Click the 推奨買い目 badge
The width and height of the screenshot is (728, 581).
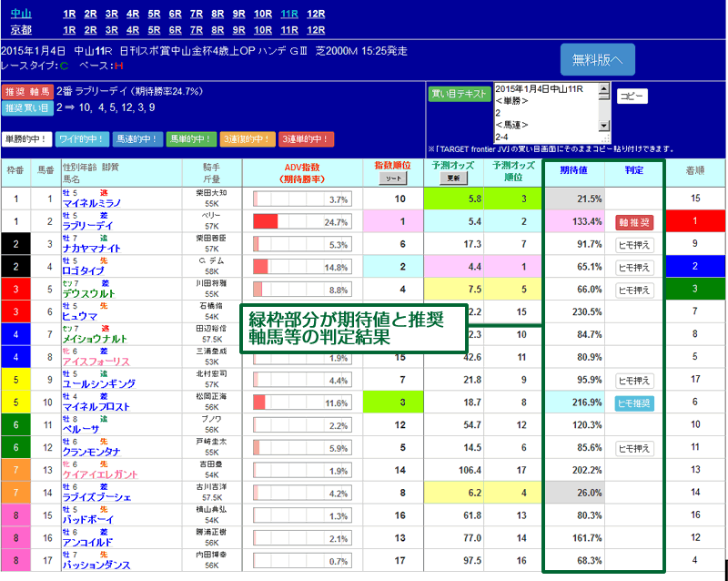(27, 108)
